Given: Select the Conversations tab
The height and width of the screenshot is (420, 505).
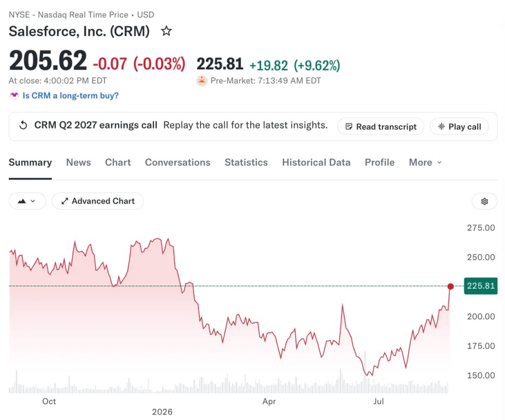Looking at the screenshot, I should coord(178,162).
